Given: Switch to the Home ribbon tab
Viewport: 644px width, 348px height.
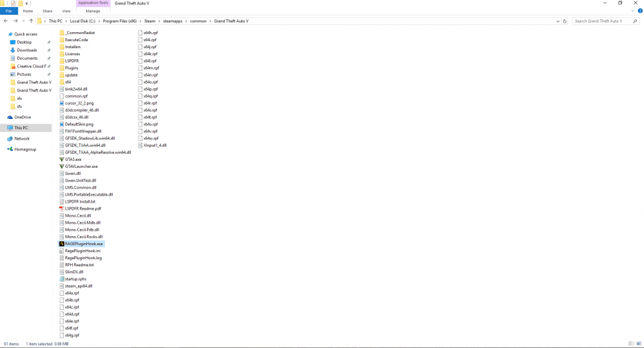Looking at the screenshot, I should [28, 11].
